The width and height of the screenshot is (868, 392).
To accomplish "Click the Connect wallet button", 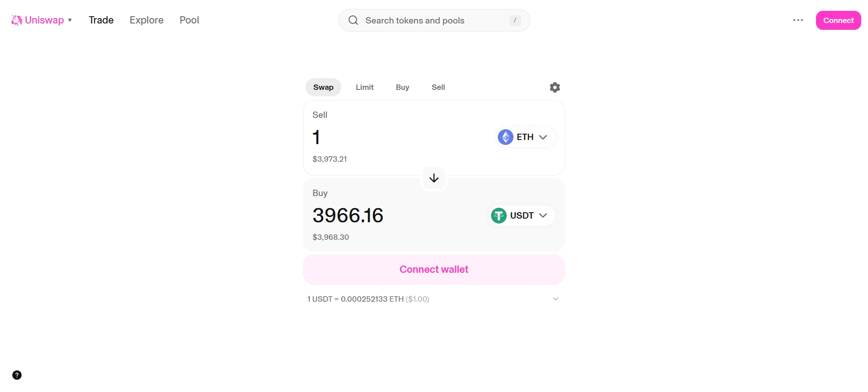I will [x=434, y=269].
